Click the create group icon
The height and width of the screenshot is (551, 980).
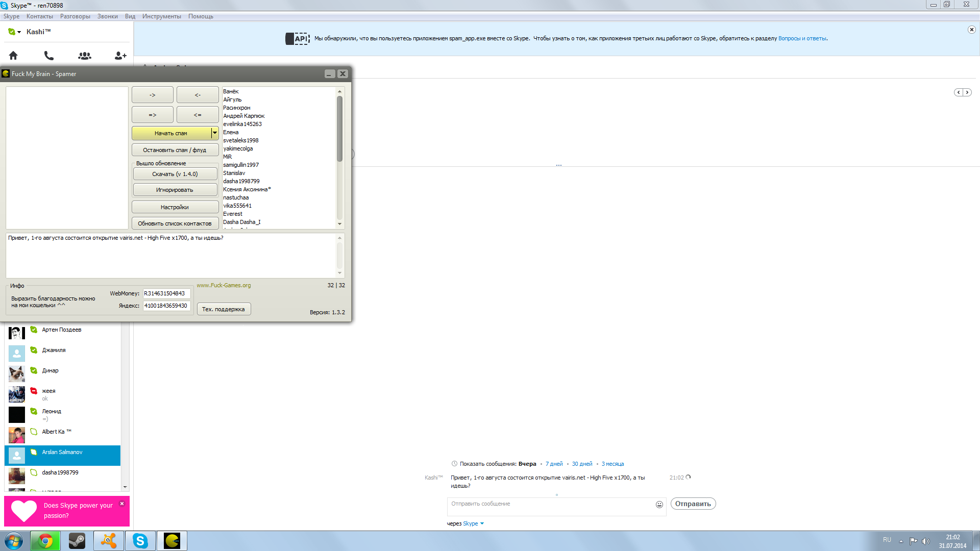tap(85, 55)
